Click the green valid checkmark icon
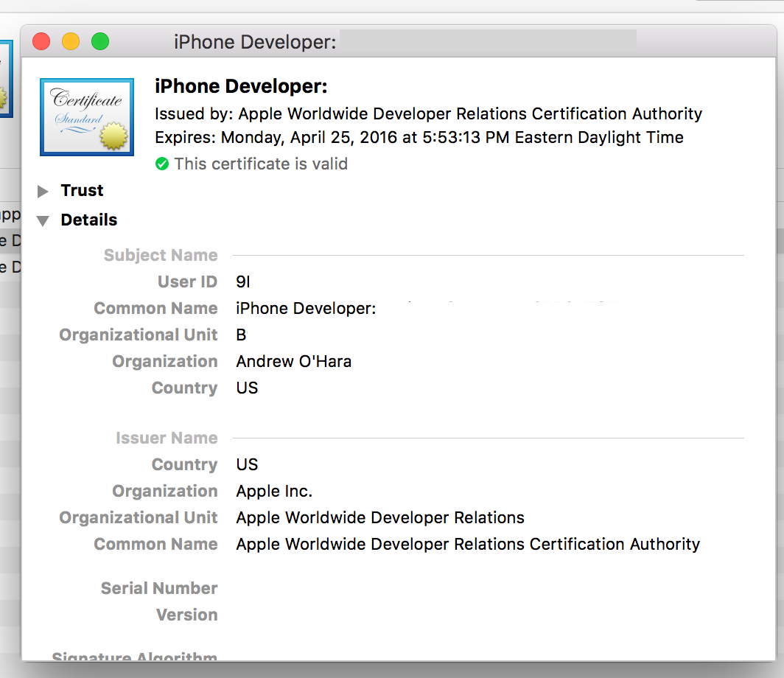This screenshot has width=784, height=678. coord(162,164)
